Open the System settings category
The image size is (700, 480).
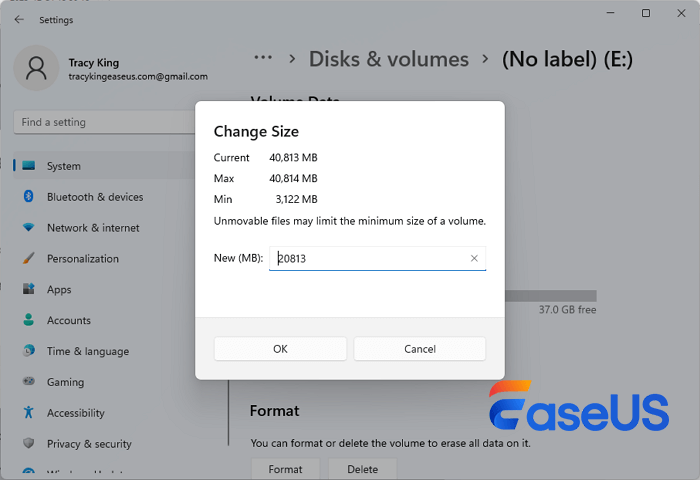coord(105,166)
